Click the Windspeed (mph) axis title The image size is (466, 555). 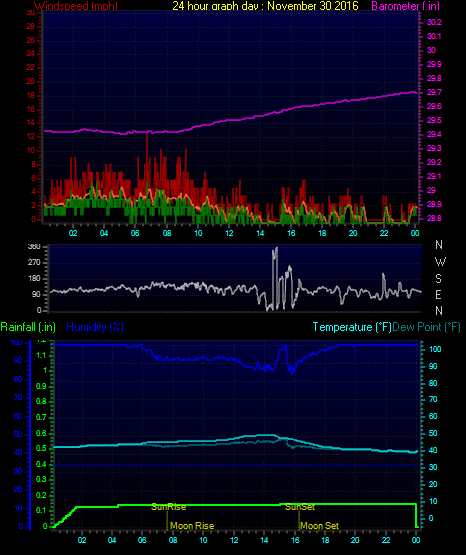tap(76, 6)
